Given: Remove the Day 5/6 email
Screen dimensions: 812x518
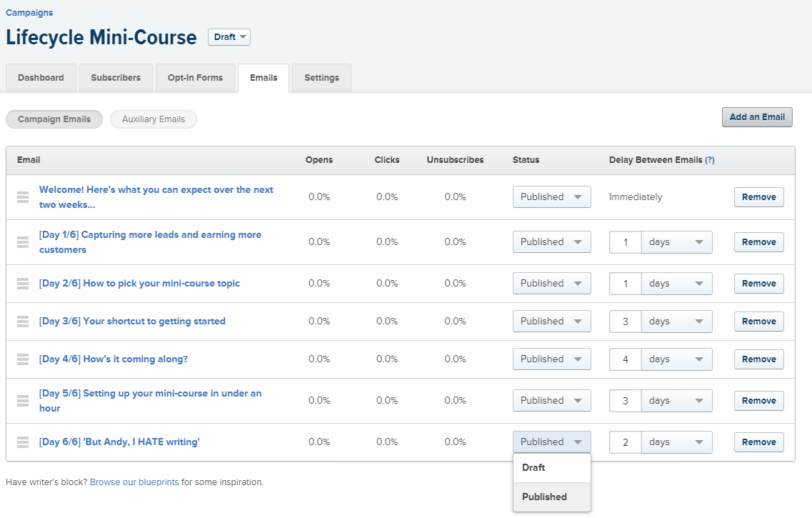Looking at the screenshot, I should click(758, 400).
